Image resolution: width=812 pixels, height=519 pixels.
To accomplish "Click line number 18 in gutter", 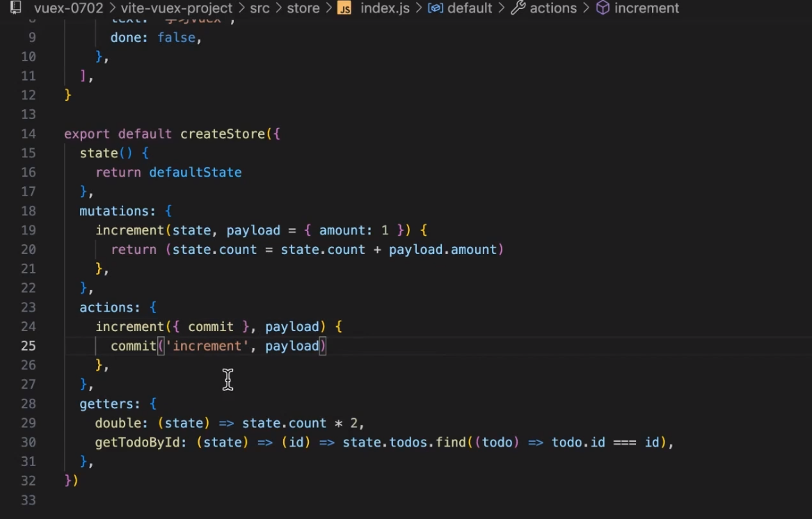I will pos(29,211).
